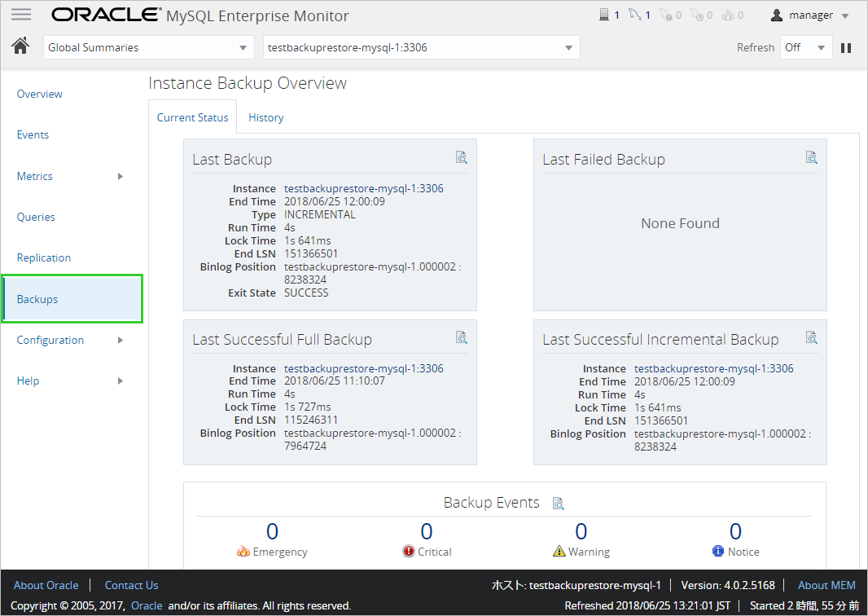Open Overview in the sidebar
The image size is (868, 616).
[x=39, y=95]
